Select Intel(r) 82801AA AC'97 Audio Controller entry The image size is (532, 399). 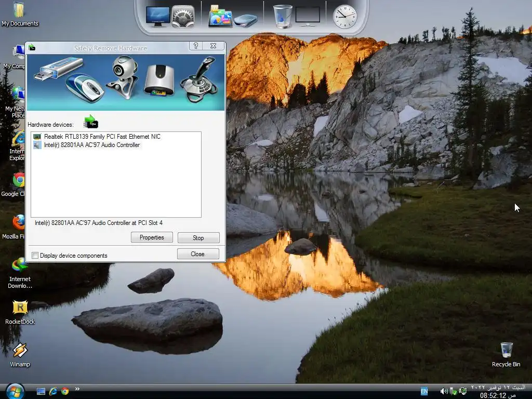(91, 145)
